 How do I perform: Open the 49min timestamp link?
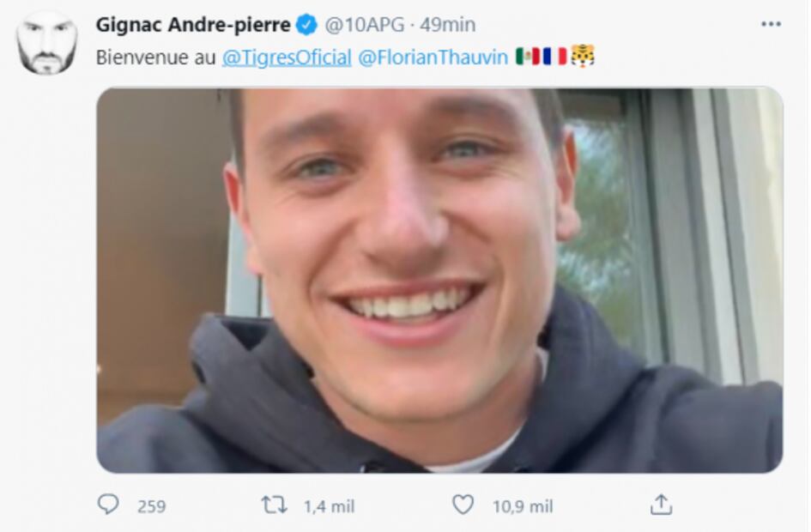pyautogui.click(x=447, y=25)
